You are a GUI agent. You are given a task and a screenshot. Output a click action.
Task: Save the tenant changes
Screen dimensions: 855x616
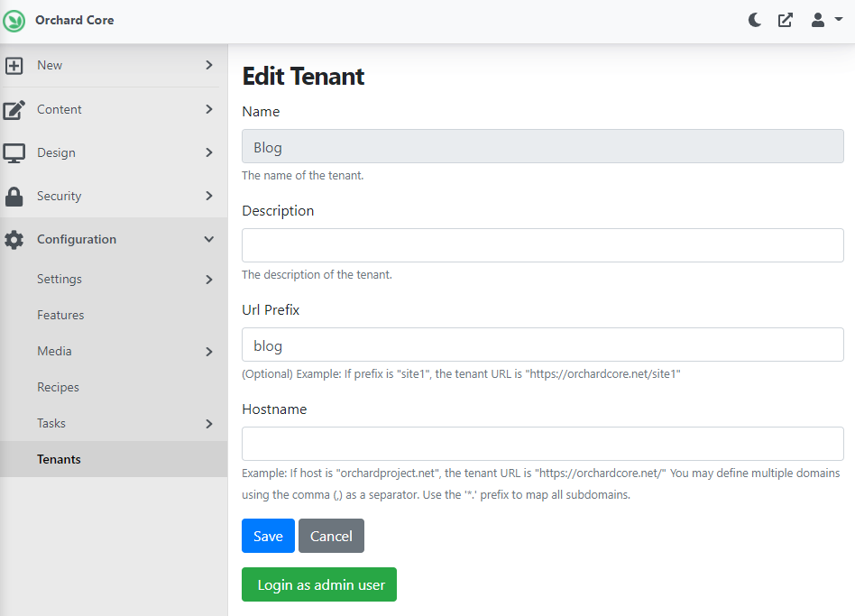coord(268,536)
